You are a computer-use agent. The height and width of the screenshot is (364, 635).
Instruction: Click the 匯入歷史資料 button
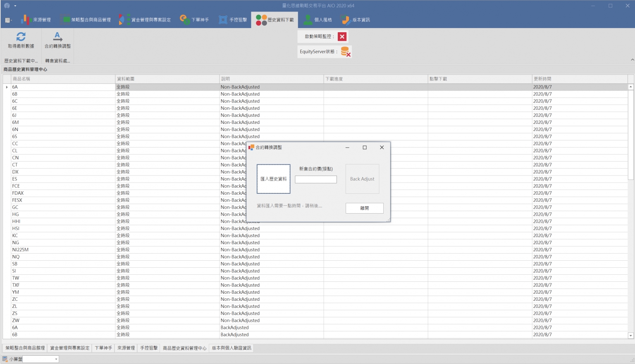[x=273, y=179]
